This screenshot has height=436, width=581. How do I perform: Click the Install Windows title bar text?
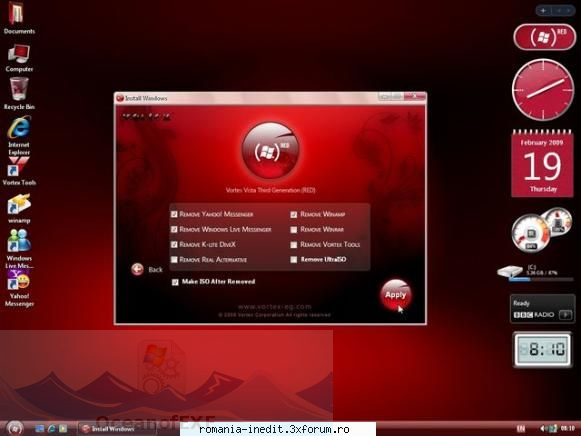pyautogui.click(x=146, y=98)
